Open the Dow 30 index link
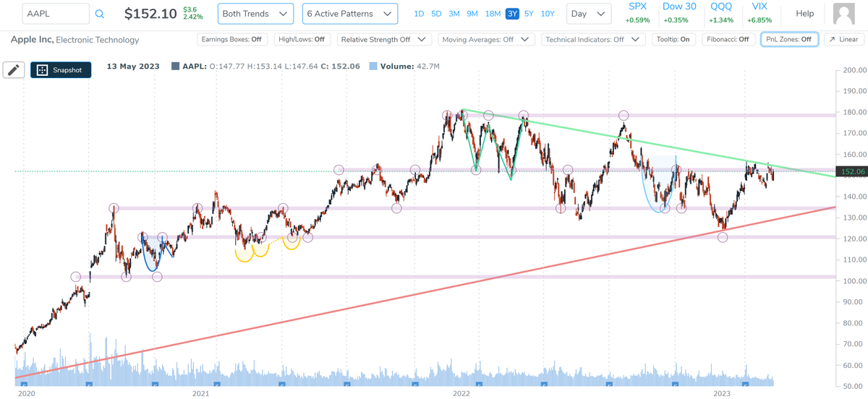 (x=679, y=7)
